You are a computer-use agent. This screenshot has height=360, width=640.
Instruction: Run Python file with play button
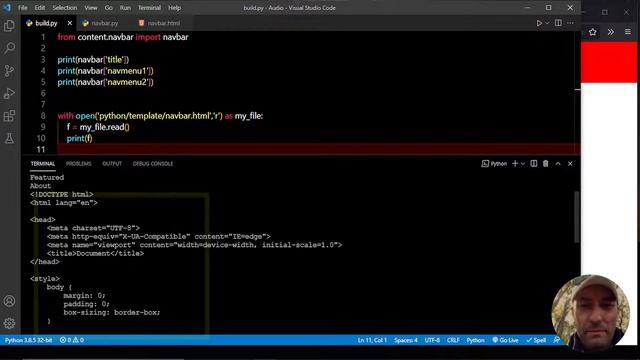pos(539,23)
